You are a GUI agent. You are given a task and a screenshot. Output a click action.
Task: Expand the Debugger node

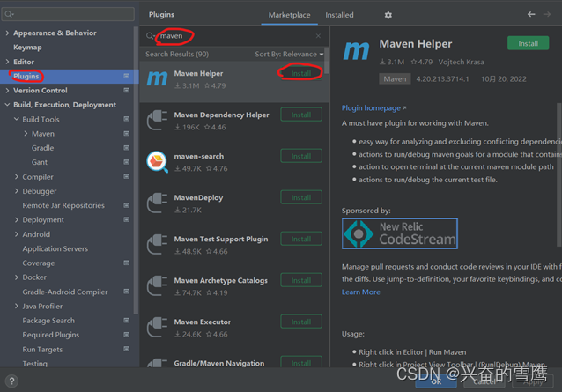[x=17, y=191]
